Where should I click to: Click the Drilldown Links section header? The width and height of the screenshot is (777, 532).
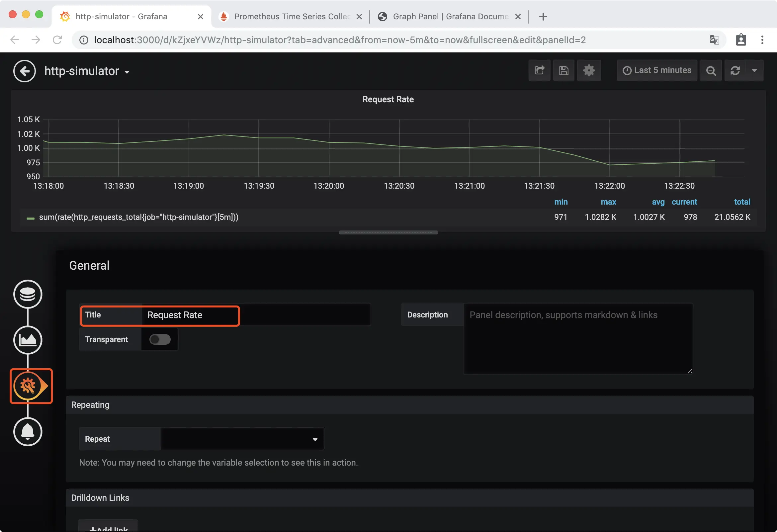409,497
